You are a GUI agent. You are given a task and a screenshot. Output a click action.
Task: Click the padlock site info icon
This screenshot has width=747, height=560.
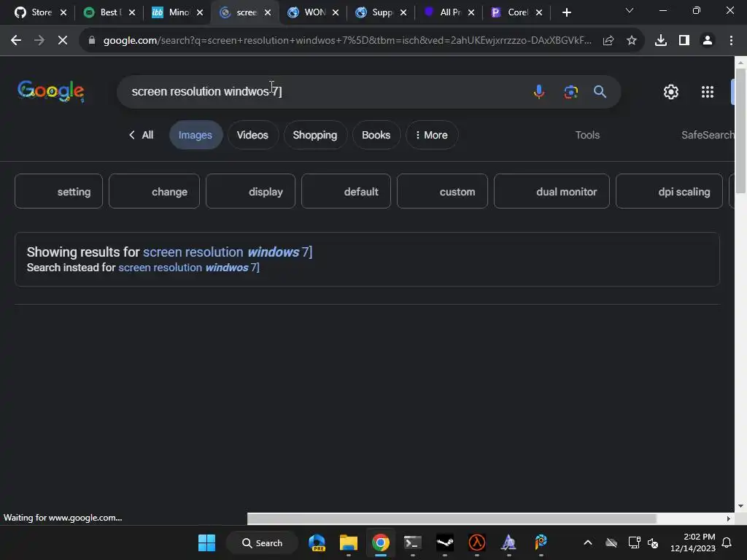(92, 41)
